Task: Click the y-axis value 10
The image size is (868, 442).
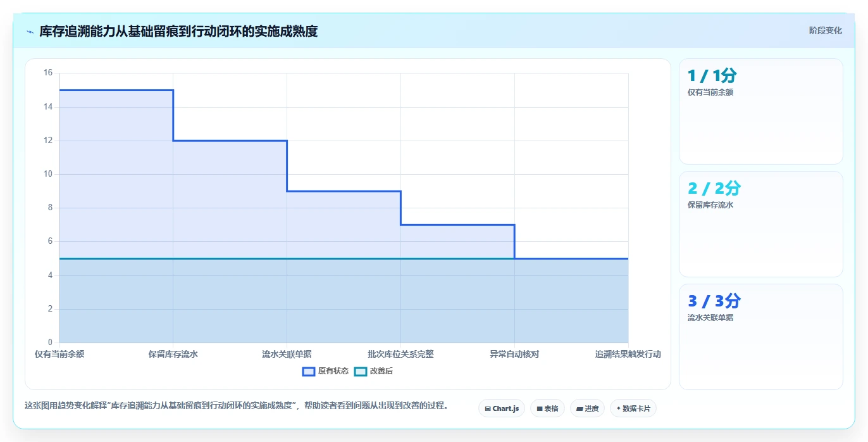Action: pyautogui.click(x=48, y=174)
